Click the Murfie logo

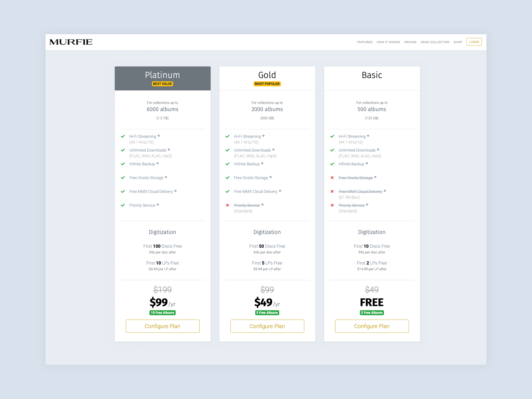[x=71, y=42]
